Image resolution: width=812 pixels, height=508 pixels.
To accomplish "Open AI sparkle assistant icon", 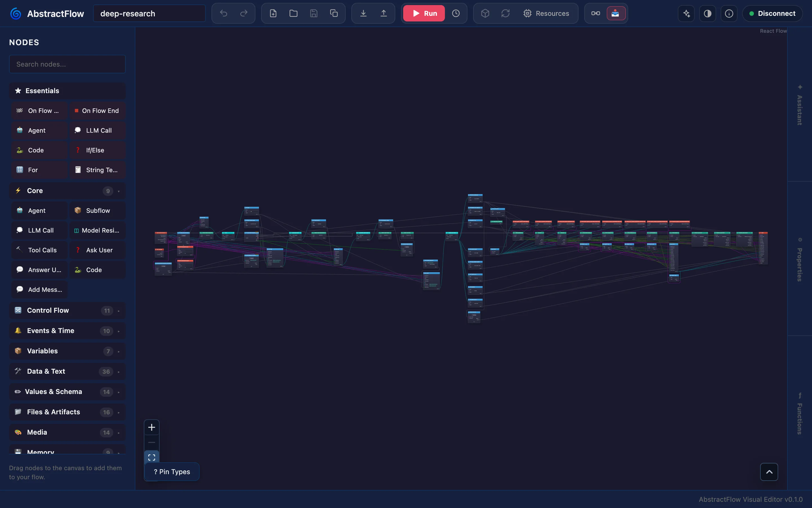I will pos(686,14).
